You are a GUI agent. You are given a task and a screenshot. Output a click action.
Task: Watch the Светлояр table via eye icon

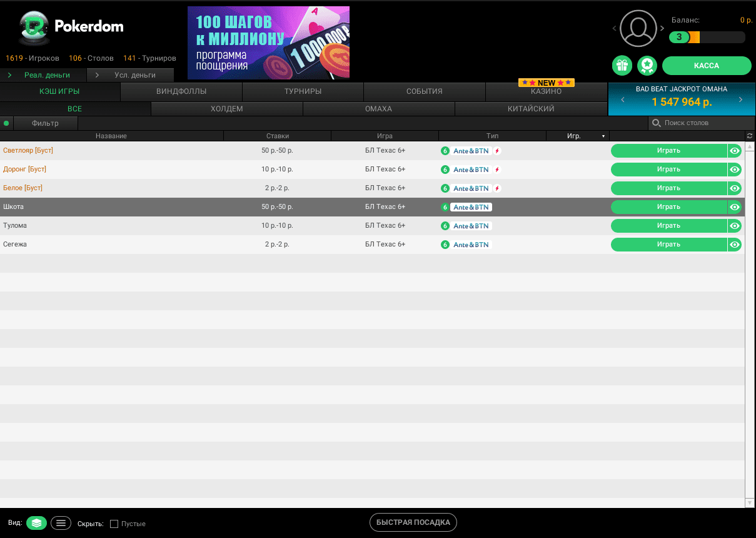click(735, 151)
